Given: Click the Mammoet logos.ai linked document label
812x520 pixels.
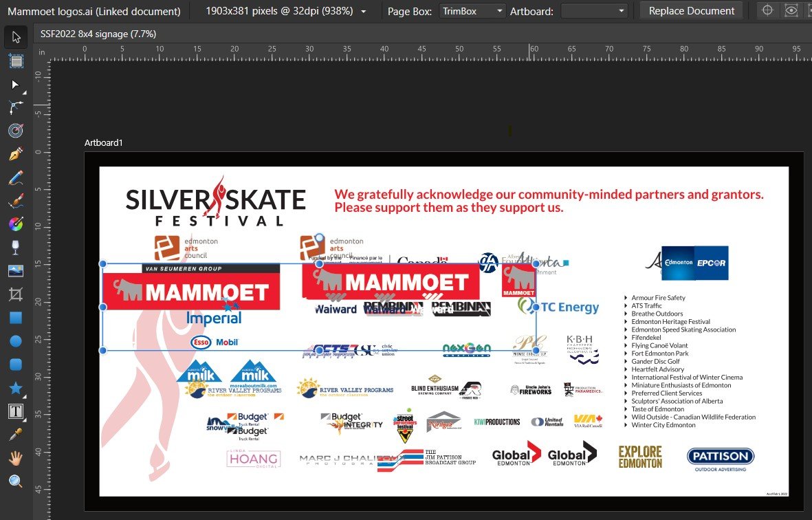Looking at the screenshot, I should (94, 11).
